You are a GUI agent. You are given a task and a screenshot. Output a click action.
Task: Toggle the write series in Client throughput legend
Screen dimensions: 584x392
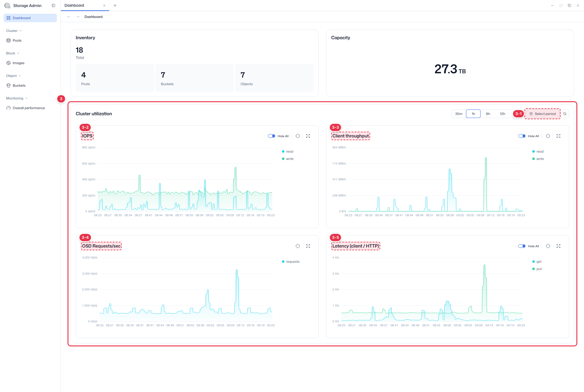click(x=538, y=159)
